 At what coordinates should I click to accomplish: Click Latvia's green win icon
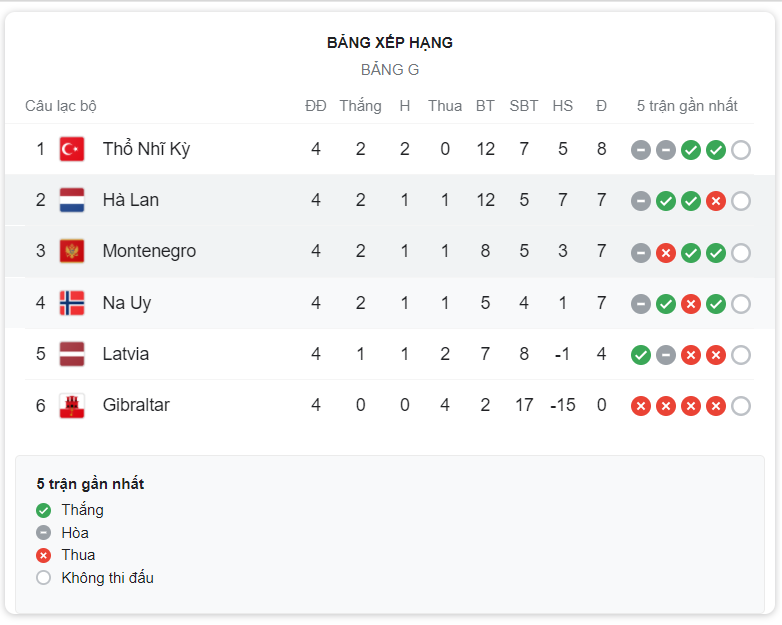641,355
